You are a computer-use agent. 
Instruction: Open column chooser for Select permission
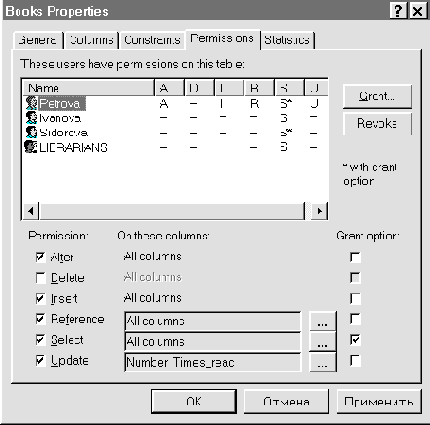tap(322, 342)
